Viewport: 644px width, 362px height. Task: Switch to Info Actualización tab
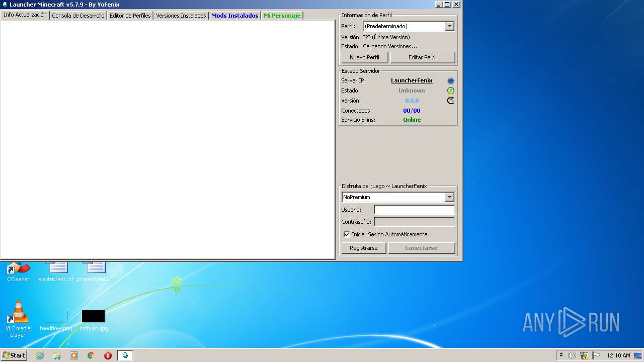click(x=25, y=15)
